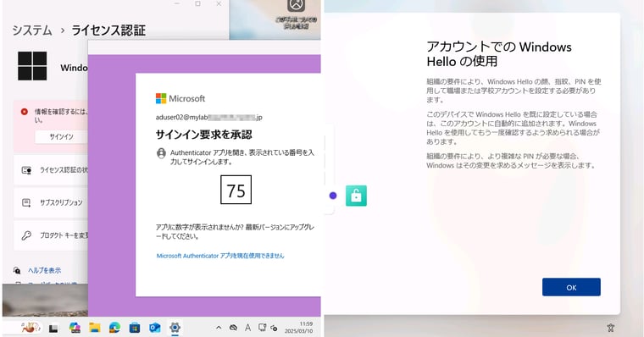This screenshot has width=644, height=337.
Task: Open the ライセンス認証の状態 row in Settings
Action: 51,170
